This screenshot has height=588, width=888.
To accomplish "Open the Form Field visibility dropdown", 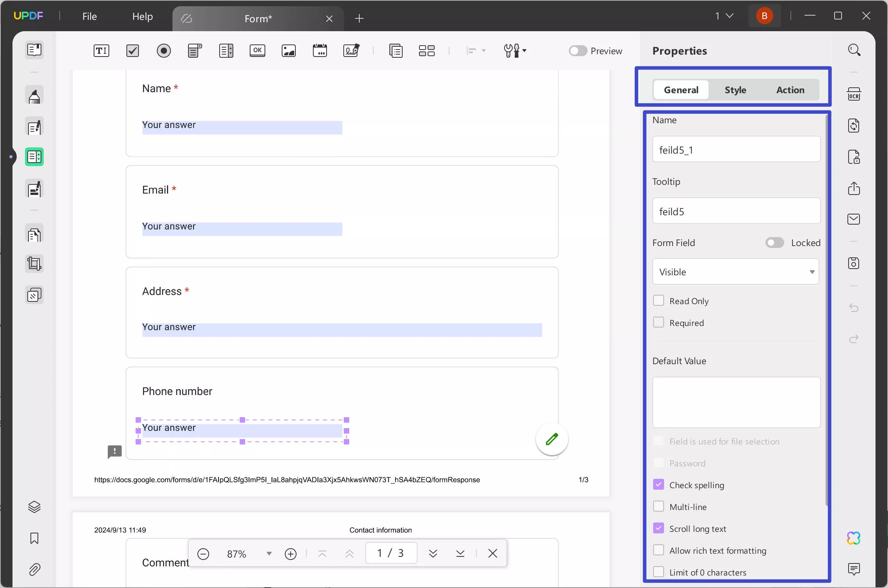I will pyautogui.click(x=736, y=272).
